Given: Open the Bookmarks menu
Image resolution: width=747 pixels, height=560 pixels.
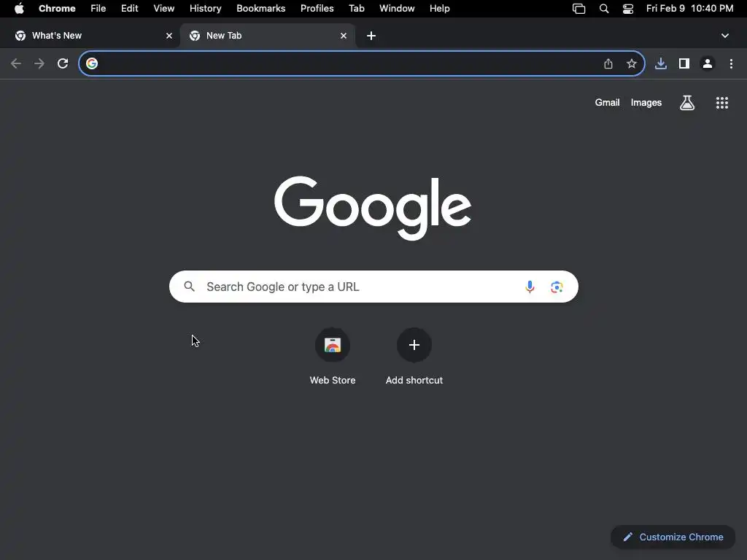Looking at the screenshot, I should point(261,9).
